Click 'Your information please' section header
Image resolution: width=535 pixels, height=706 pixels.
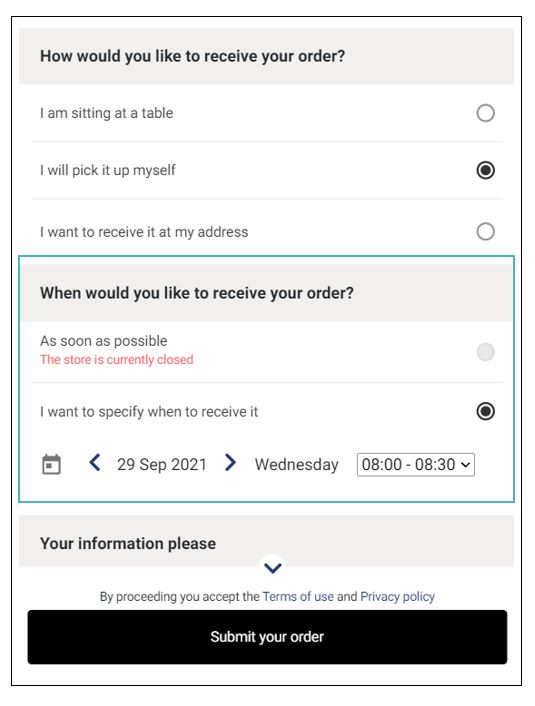pos(128,543)
